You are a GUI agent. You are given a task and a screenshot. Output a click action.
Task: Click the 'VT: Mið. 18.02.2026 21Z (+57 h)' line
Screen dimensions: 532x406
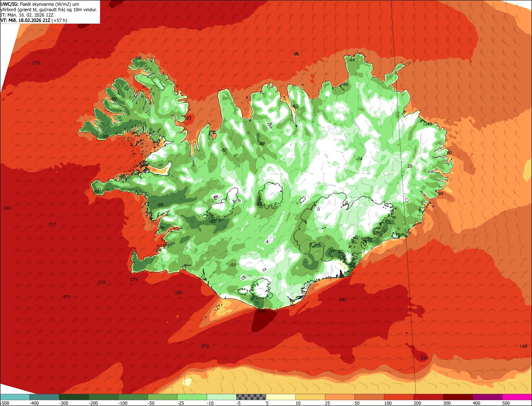(x=34, y=20)
